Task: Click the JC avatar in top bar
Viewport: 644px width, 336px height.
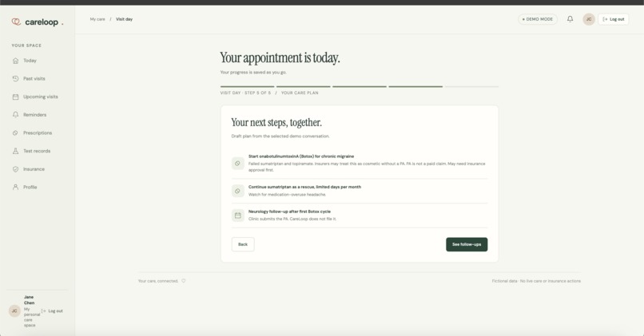Action: point(589,19)
